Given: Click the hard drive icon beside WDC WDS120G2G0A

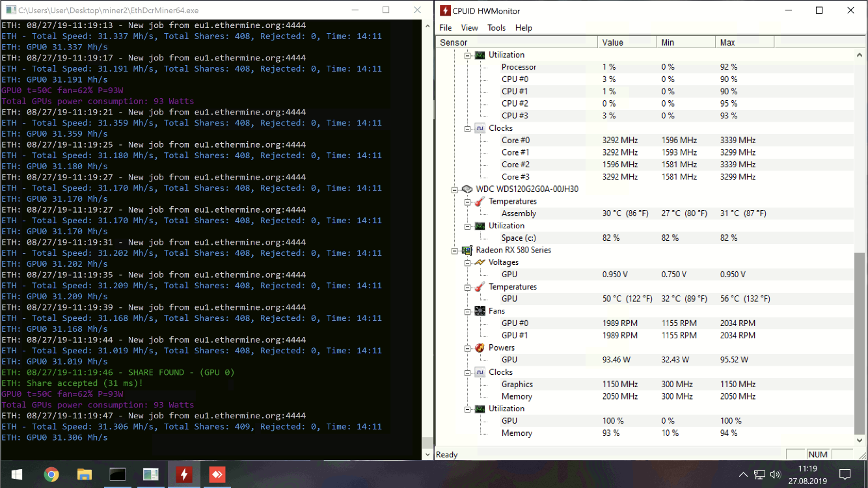Looking at the screenshot, I should tap(467, 189).
